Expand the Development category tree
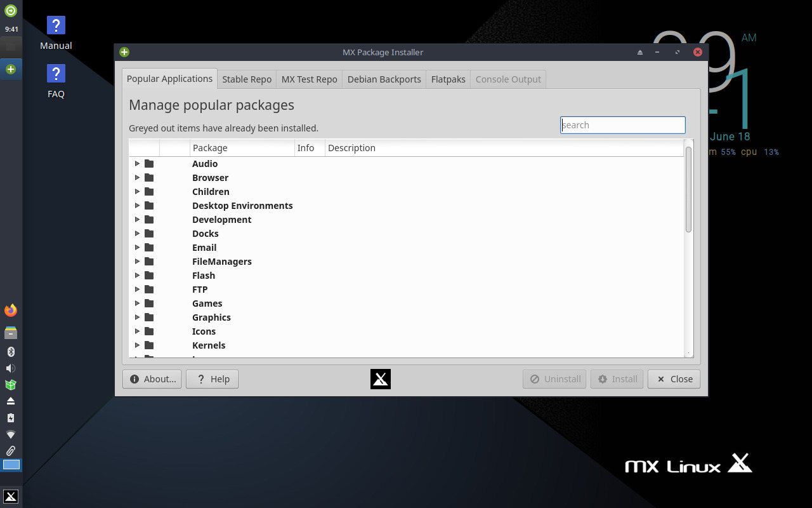This screenshot has width=812, height=508. point(138,219)
